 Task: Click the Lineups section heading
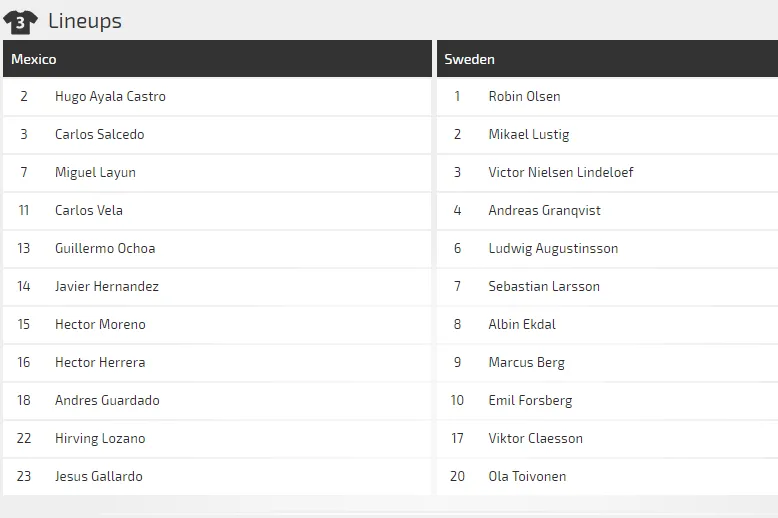point(85,21)
